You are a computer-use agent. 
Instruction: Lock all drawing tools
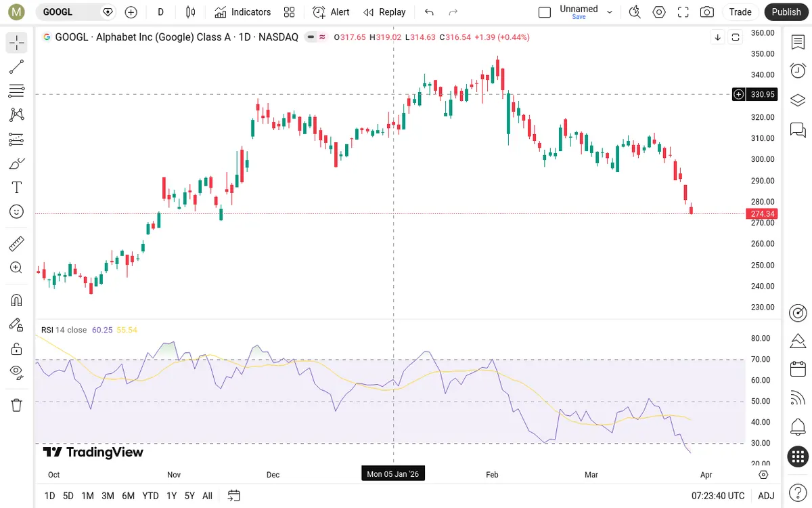pyautogui.click(x=17, y=349)
